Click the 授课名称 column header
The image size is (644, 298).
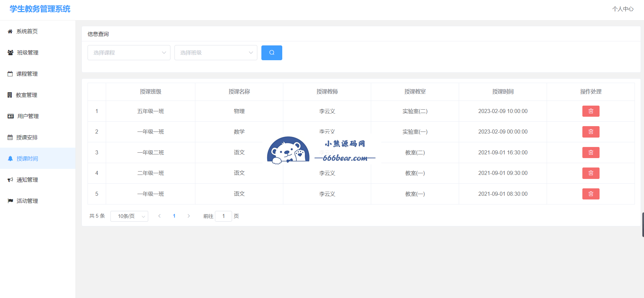point(239,91)
